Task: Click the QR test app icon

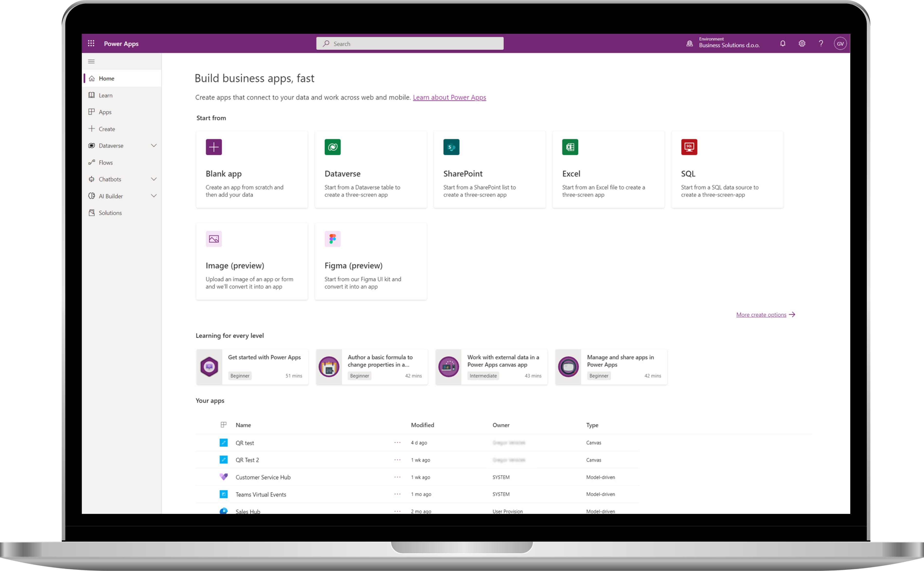Action: coord(224,442)
